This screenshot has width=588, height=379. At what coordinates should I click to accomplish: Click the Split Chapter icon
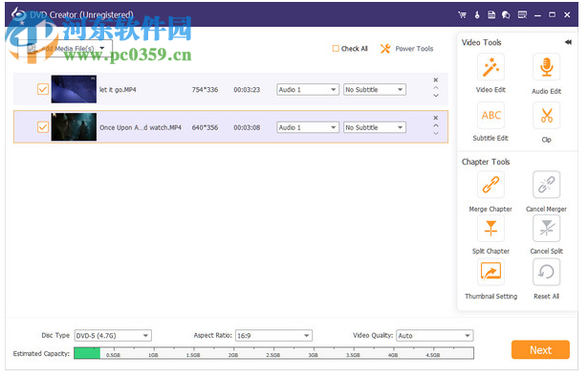click(490, 228)
